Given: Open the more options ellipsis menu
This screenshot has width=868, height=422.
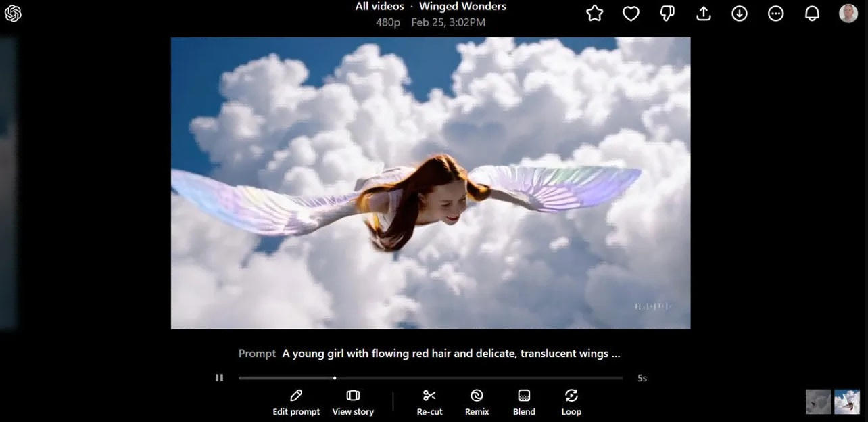Looking at the screenshot, I should pyautogui.click(x=776, y=13).
